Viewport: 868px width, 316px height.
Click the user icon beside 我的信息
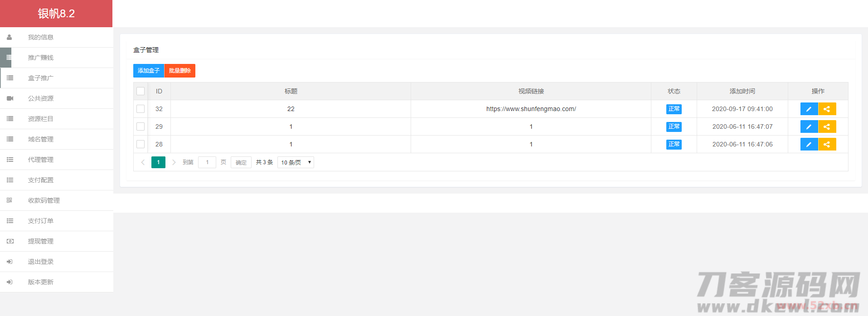(10, 37)
